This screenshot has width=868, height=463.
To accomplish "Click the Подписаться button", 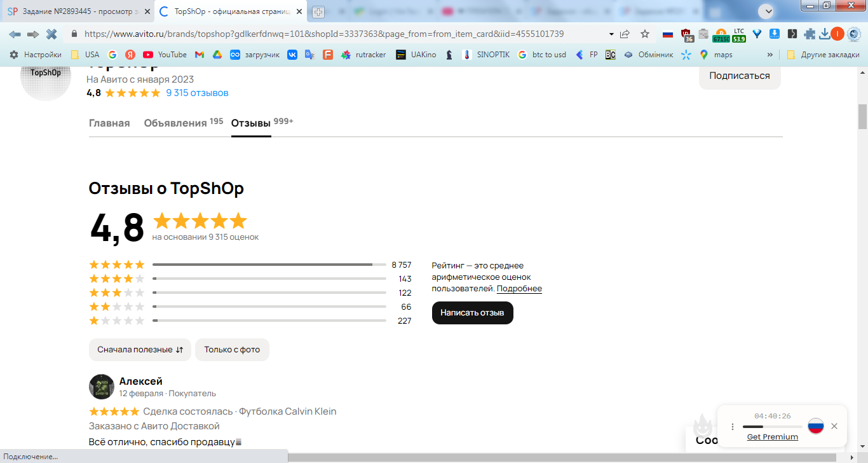I will pyautogui.click(x=740, y=76).
